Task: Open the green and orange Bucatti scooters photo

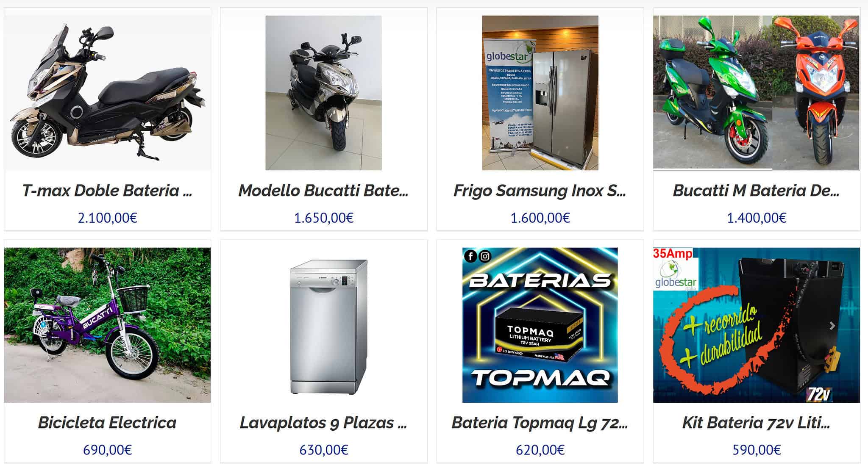Action: tap(756, 93)
